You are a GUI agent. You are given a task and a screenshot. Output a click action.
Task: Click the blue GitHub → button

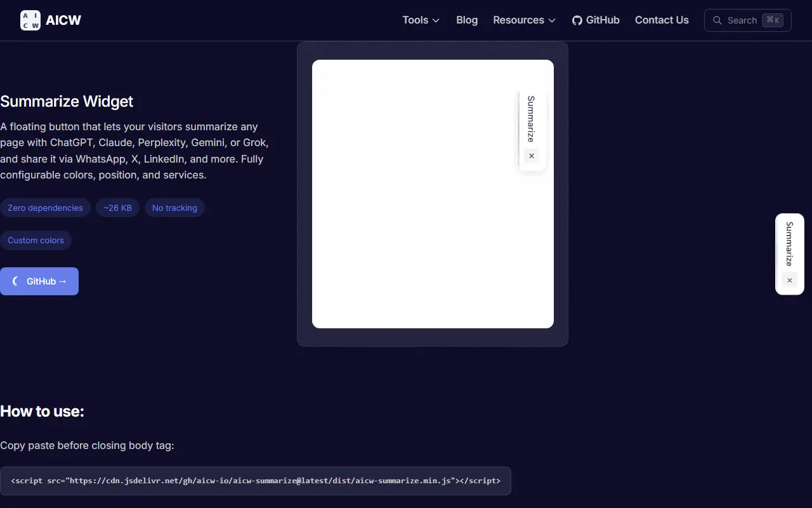coord(39,281)
